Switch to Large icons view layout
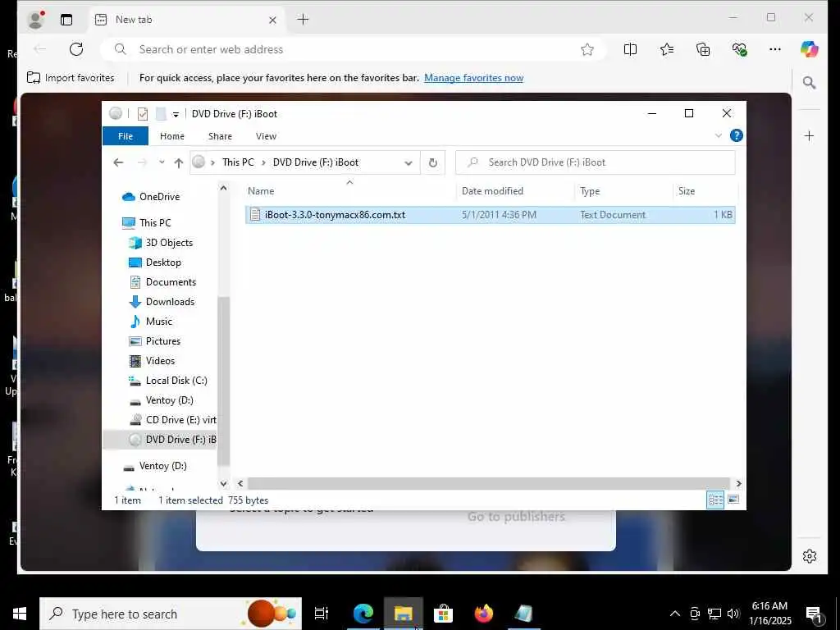The image size is (840, 630). pyautogui.click(x=733, y=500)
